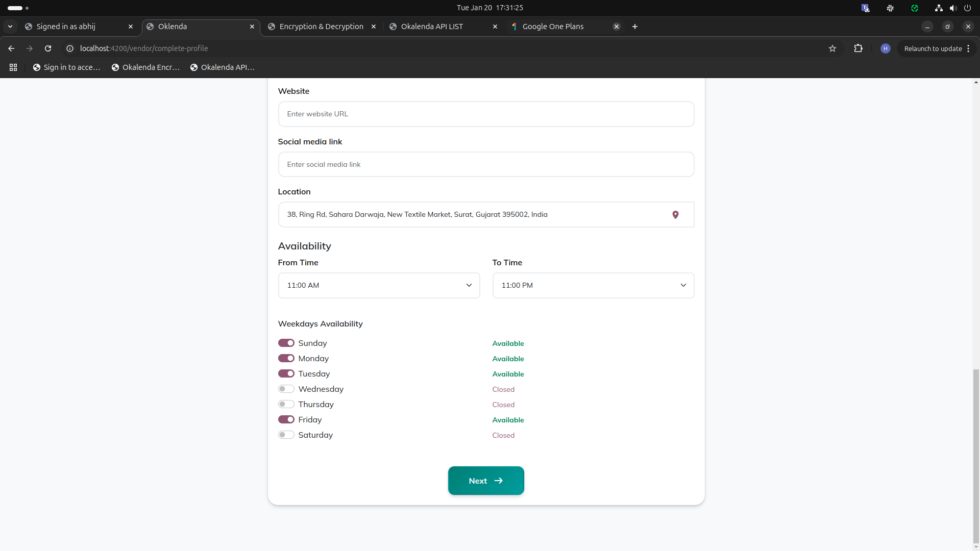Open the Chrome profile avatar

click(x=886, y=48)
